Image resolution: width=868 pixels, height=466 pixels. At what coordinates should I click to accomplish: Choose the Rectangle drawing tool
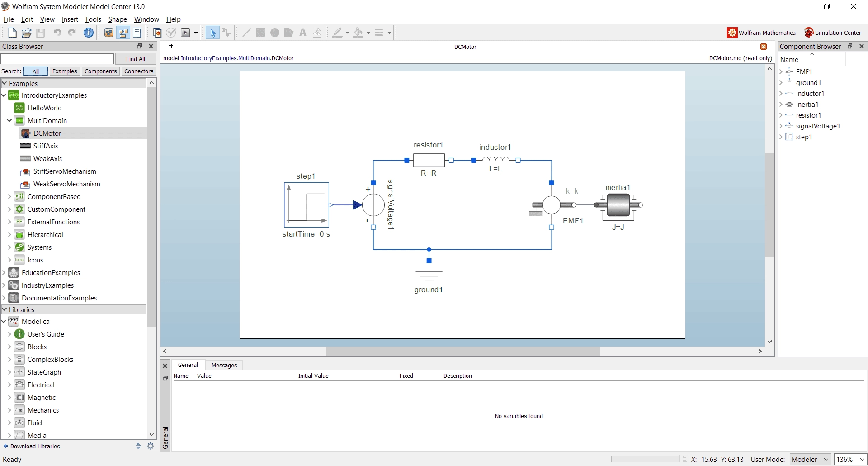(261, 33)
